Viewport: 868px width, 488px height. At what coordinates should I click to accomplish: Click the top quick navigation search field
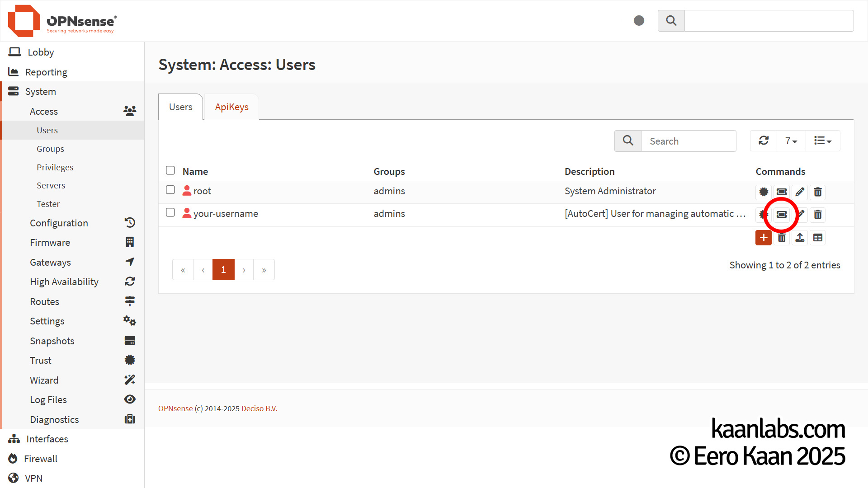pyautogui.click(x=769, y=21)
